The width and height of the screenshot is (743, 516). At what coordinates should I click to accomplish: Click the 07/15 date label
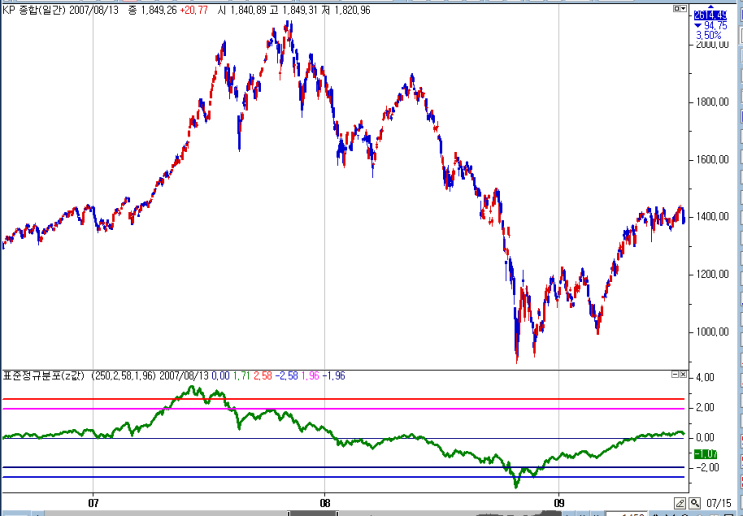718,503
